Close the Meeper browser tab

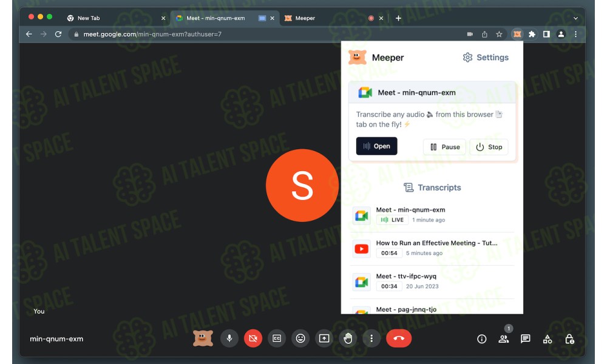click(381, 18)
